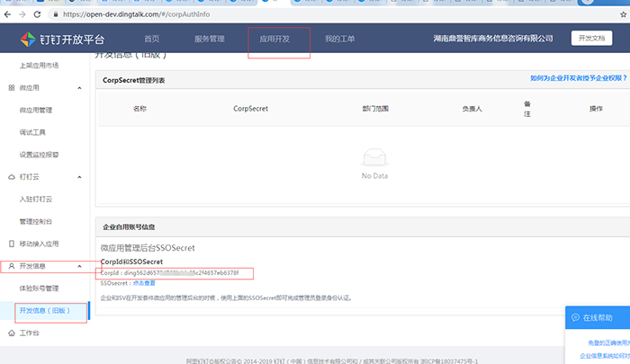Click the 如何为企业开发者授予企业权限 help link
The width and height of the screenshot is (630, 364).
point(578,78)
